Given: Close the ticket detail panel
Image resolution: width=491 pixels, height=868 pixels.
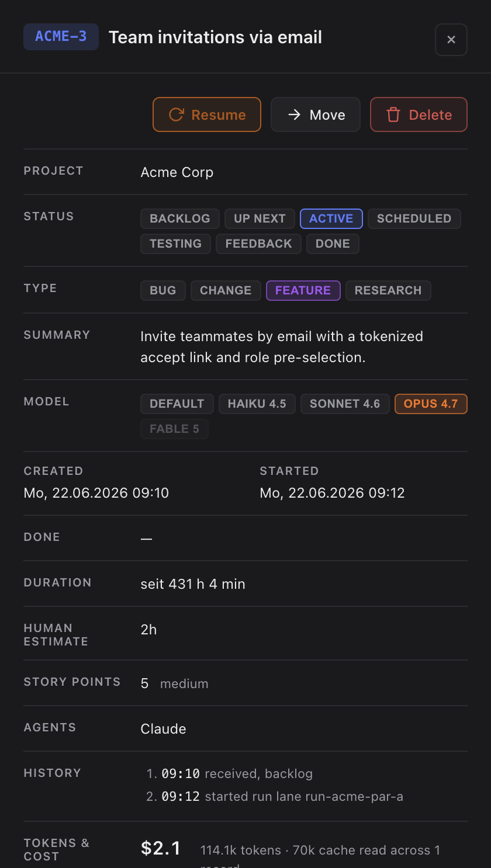Looking at the screenshot, I should (451, 40).
